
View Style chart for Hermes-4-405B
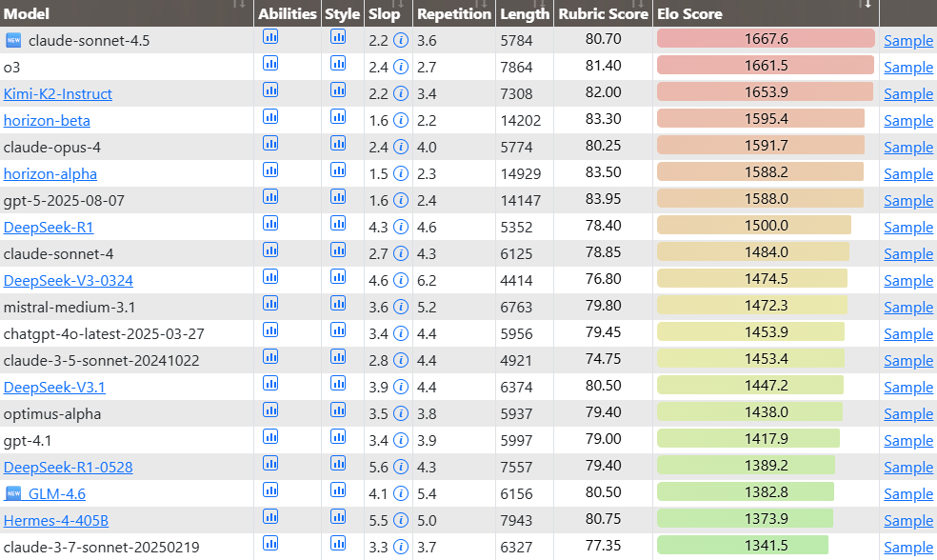(338, 517)
